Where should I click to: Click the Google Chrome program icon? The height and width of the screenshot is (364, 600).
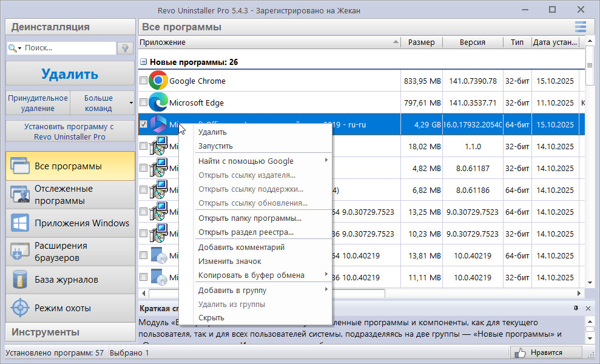(x=158, y=81)
